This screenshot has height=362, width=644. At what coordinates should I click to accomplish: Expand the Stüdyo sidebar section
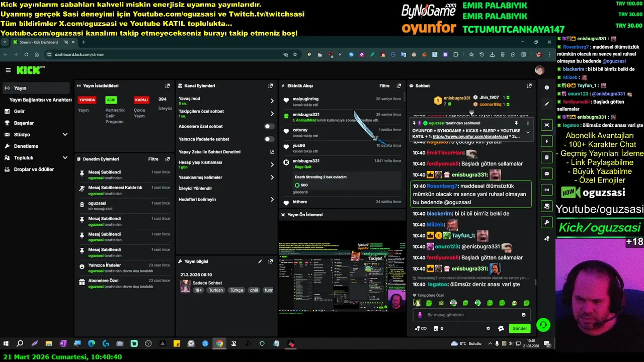click(x=65, y=135)
